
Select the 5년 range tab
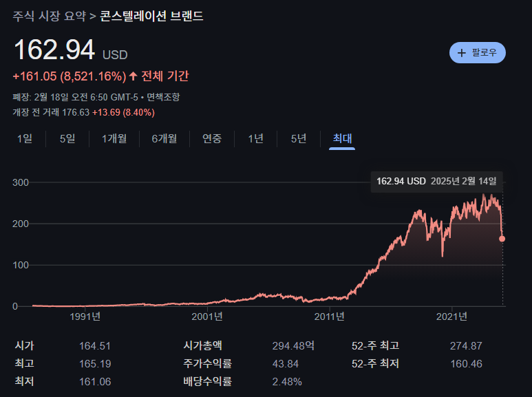click(299, 138)
